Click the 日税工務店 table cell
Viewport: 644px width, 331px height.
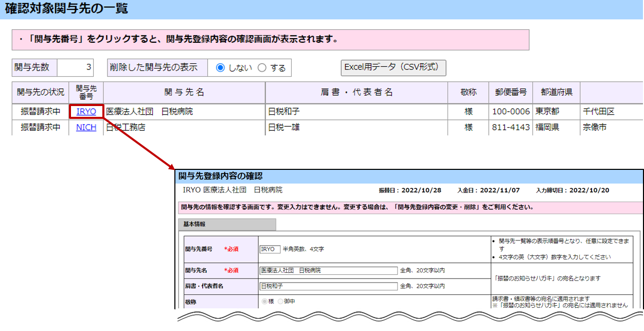click(184, 127)
